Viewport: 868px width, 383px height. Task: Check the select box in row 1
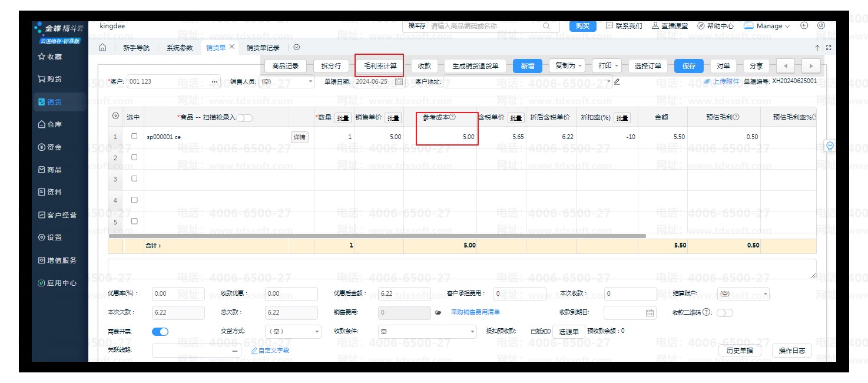pos(134,136)
